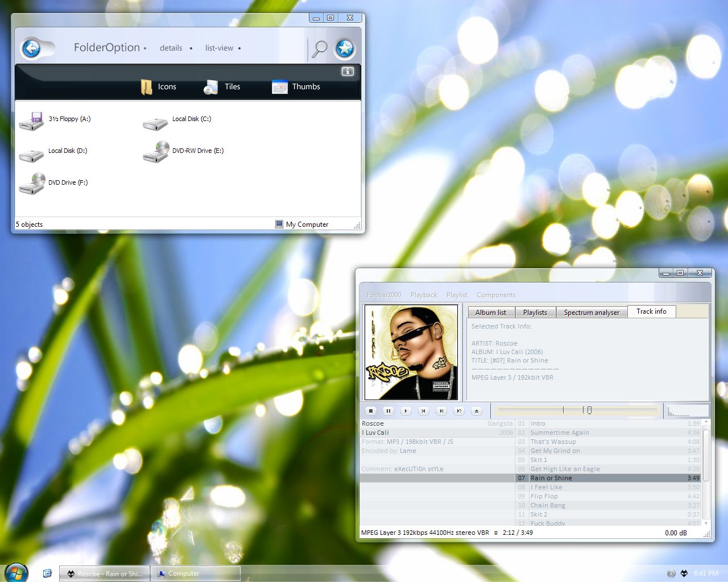Click the playlist scrollbar down arrow

click(x=706, y=523)
